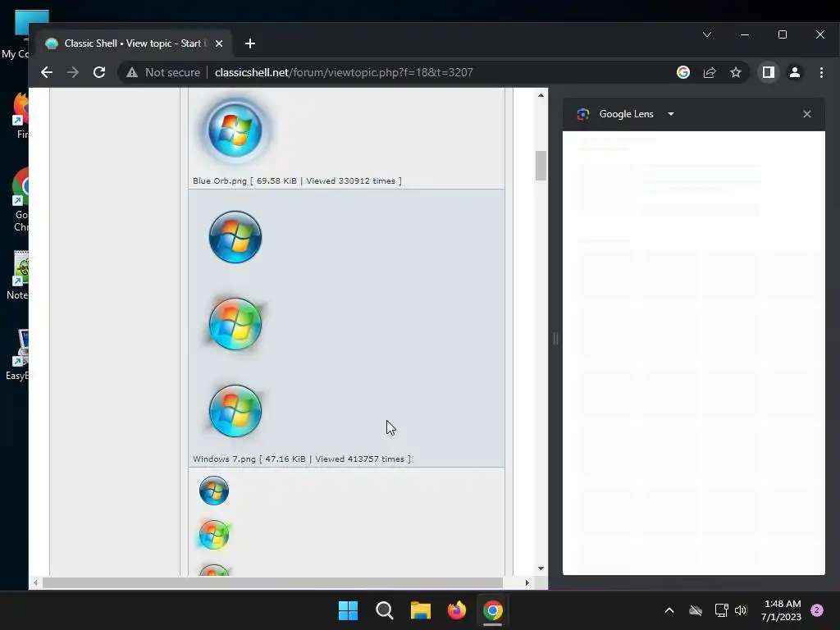Image resolution: width=840 pixels, height=630 pixels.
Task: Go forward to the next page
Action: (x=73, y=72)
